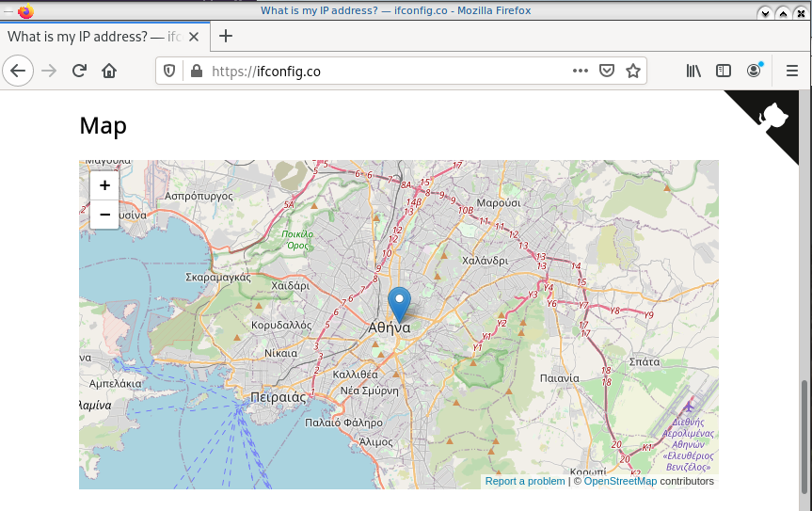
Task: Open the Library bookmarks icon
Action: 693,71
